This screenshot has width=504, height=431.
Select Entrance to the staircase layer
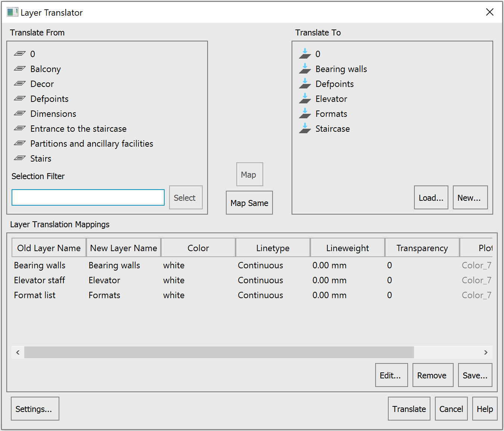coord(78,129)
